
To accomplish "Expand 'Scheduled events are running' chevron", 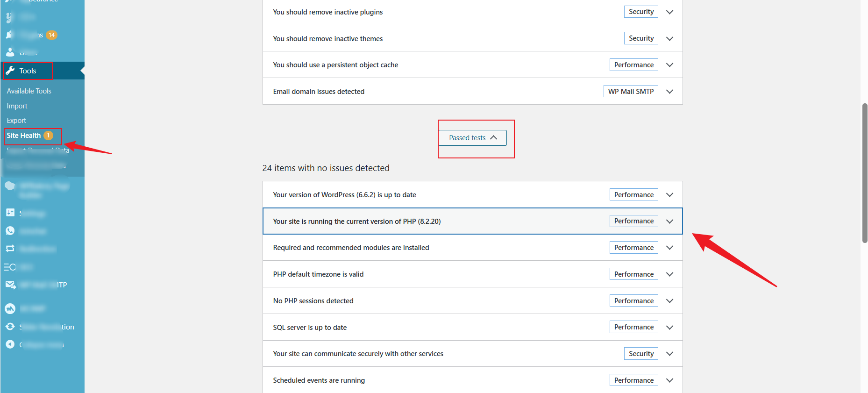I will tap(669, 380).
